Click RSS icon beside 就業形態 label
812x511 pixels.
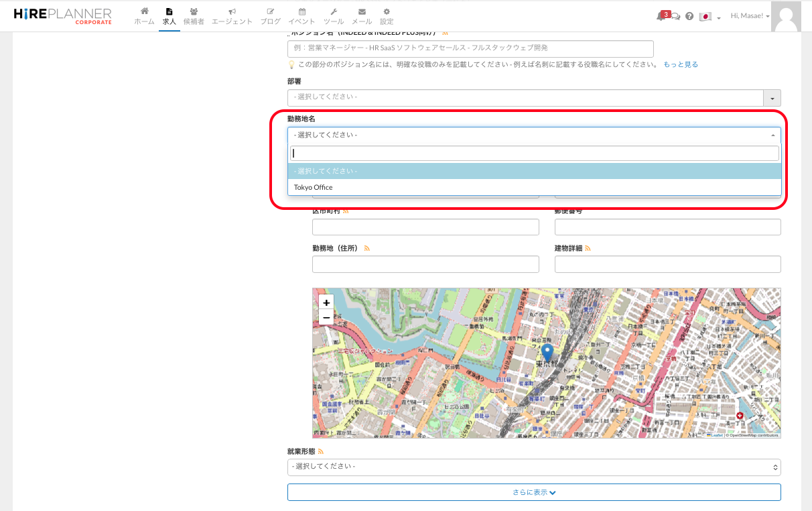321,451
